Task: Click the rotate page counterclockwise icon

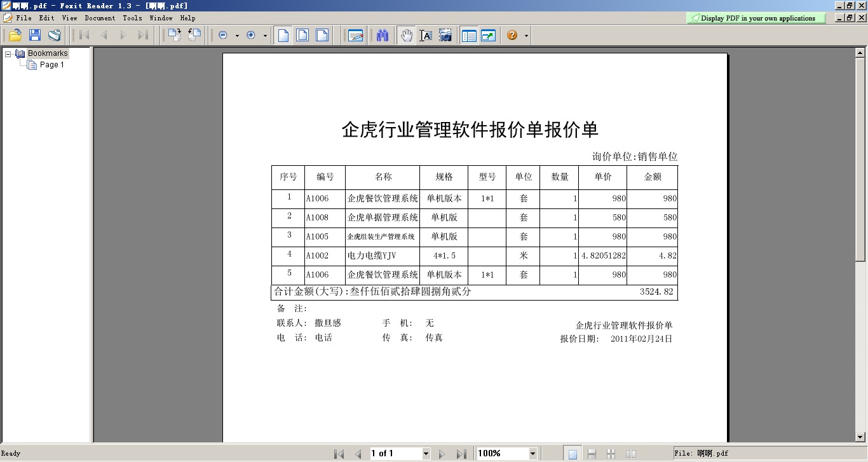Action: point(194,36)
